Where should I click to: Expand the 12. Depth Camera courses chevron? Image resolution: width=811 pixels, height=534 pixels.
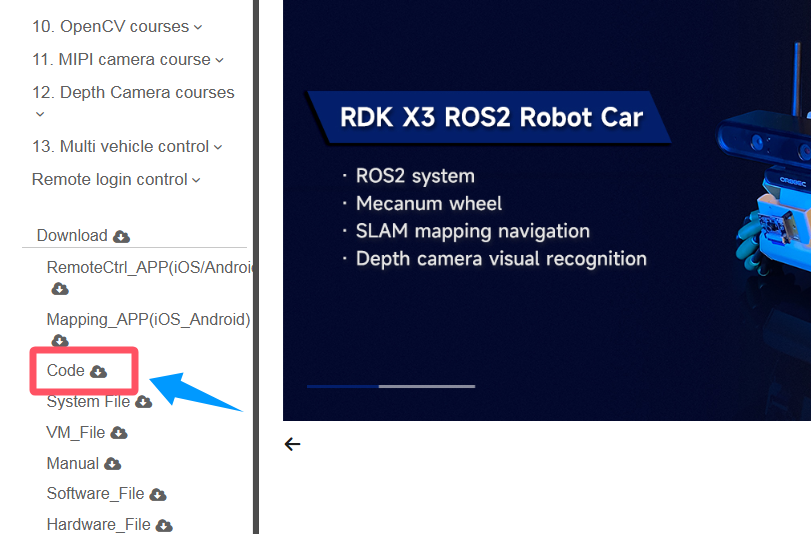point(40,114)
